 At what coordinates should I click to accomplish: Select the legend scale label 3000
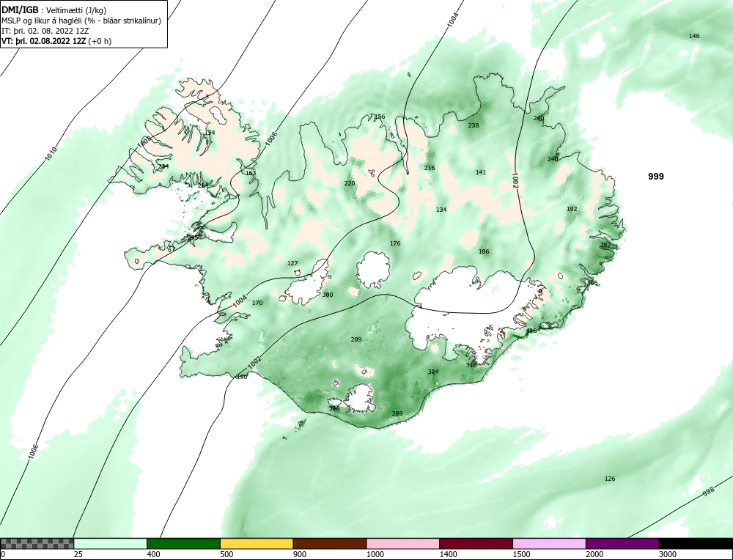click(x=668, y=554)
